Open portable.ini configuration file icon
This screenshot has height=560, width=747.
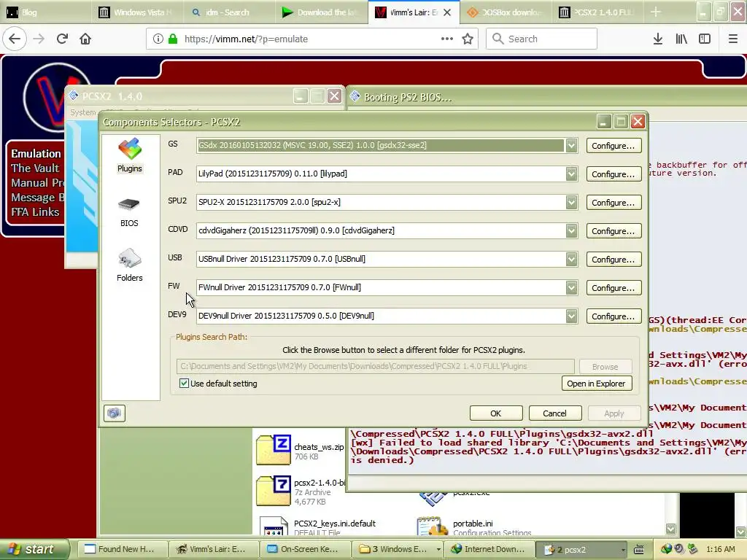[432, 526]
